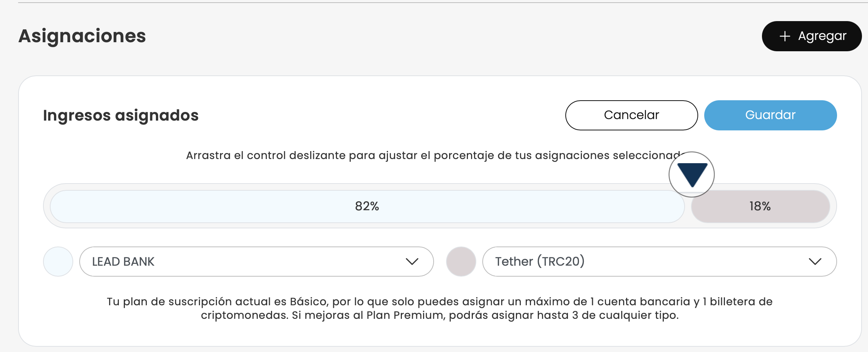This screenshot has width=868, height=352.
Task: Click the light blue color circle
Action: point(58,262)
